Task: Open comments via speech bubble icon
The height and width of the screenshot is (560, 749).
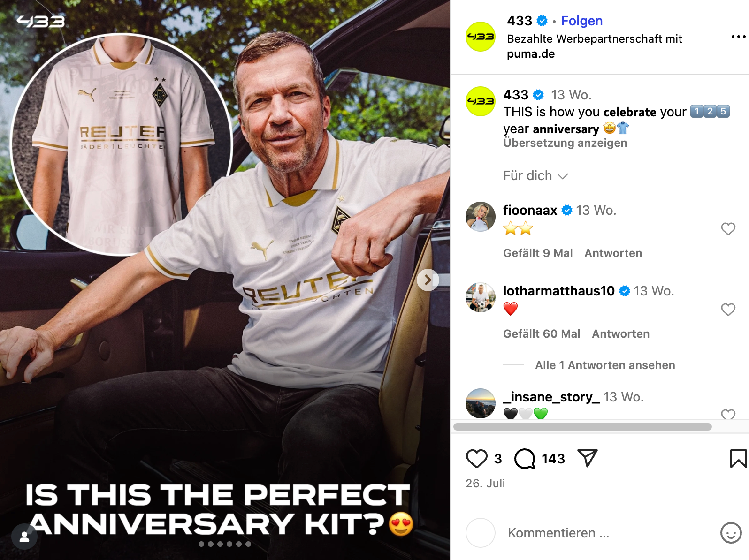Action: [x=525, y=459]
